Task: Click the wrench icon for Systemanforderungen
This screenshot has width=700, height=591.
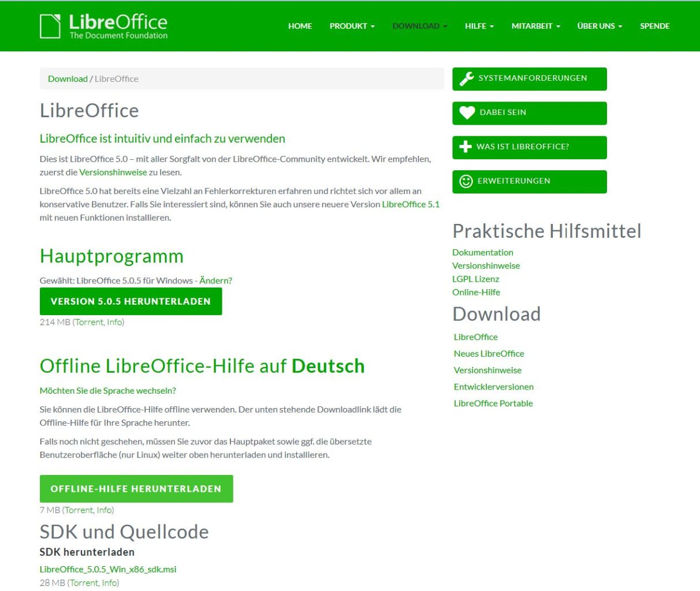Action: click(467, 78)
